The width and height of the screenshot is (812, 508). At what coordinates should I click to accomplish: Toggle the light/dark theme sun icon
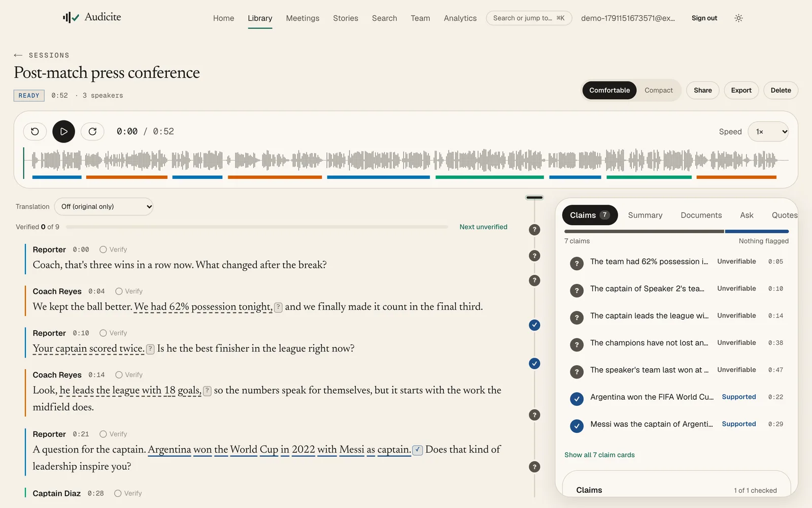[738, 18]
